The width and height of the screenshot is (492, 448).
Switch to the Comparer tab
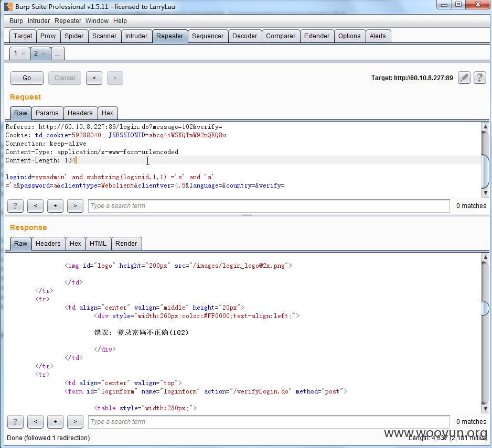[281, 36]
